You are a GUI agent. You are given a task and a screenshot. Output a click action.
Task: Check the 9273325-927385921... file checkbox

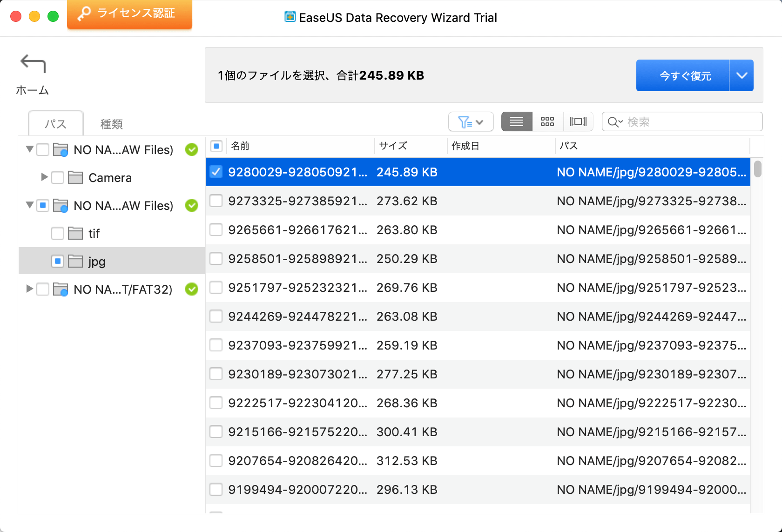pyautogui.click(x=216, y=201)
